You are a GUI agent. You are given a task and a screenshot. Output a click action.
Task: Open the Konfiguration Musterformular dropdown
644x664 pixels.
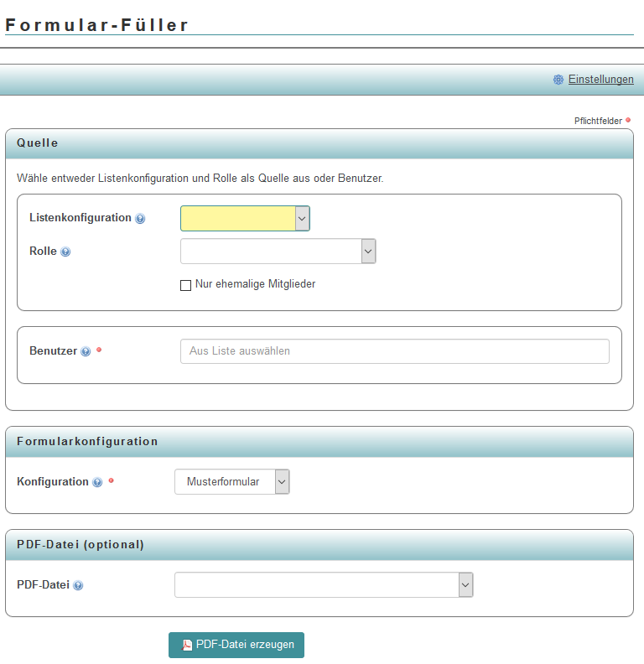pos(232,482)
